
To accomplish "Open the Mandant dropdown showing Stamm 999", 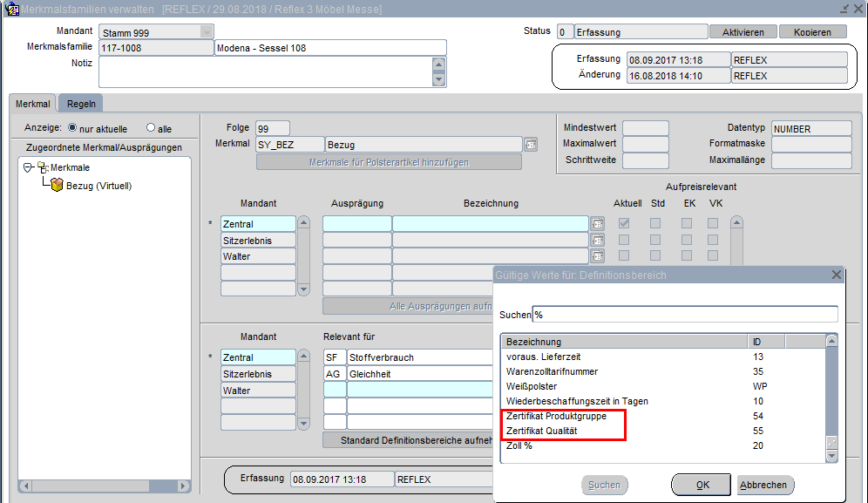I will click(x=206, y=32).
